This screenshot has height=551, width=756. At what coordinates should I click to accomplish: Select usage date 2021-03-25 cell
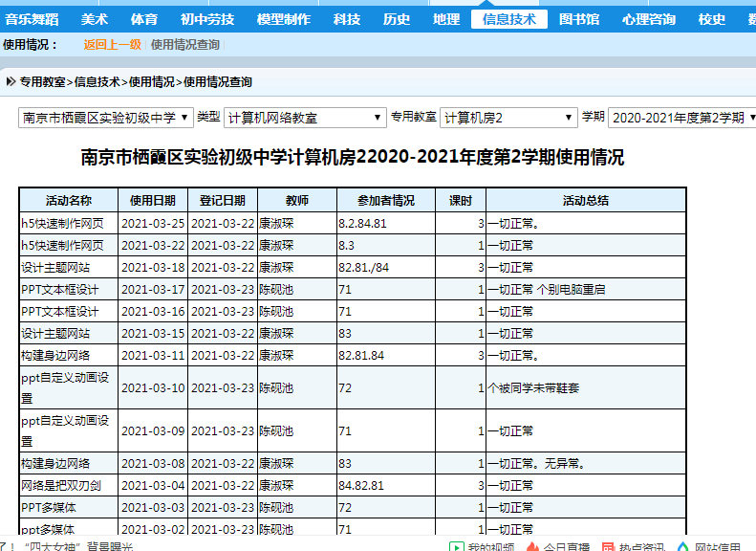(153, 224)
